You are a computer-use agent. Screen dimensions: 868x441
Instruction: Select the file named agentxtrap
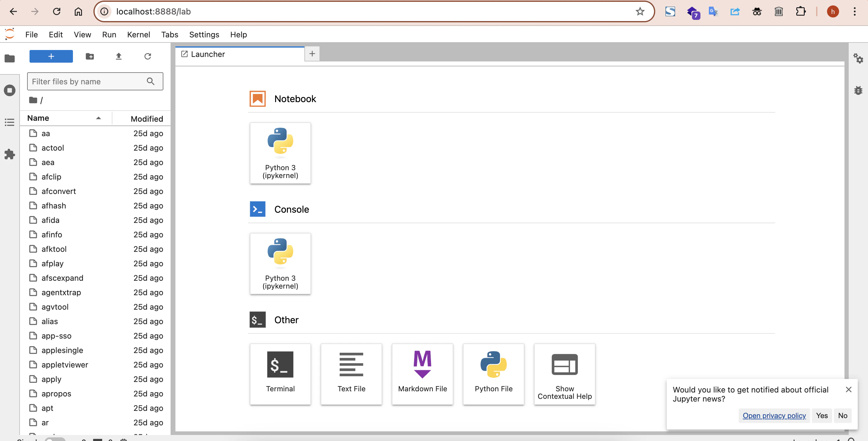coord(95,293)
